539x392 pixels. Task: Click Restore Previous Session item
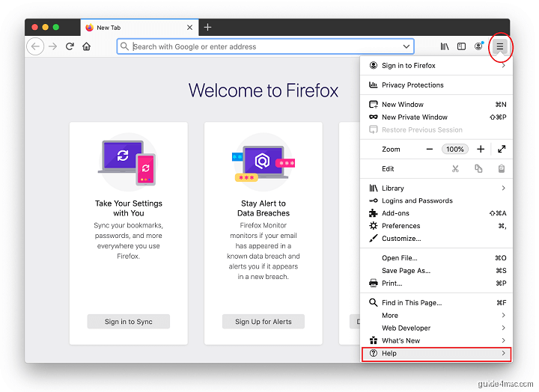pyautogui.click(x=436, y=130)
